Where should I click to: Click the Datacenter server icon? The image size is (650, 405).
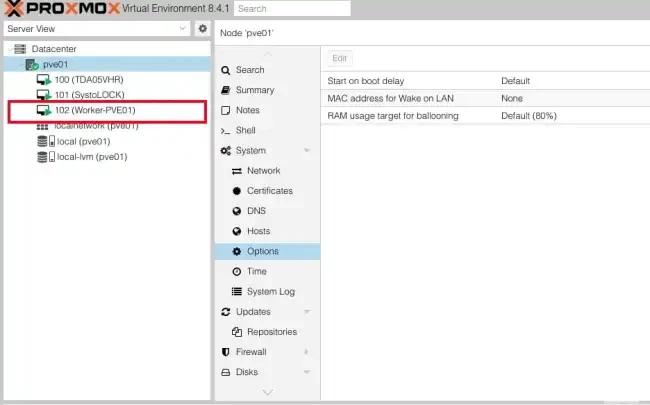pos(20,49)
